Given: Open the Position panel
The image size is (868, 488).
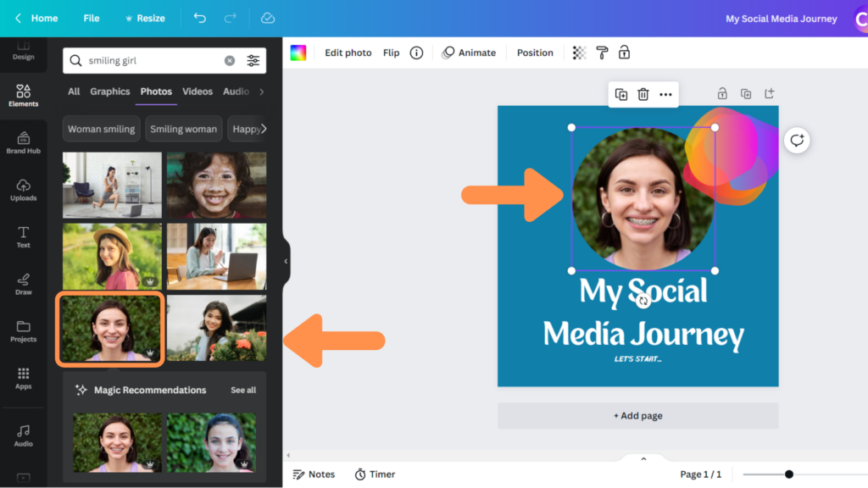Looking at the screenshot, I should pyautogui.click(x=535, y=53).
